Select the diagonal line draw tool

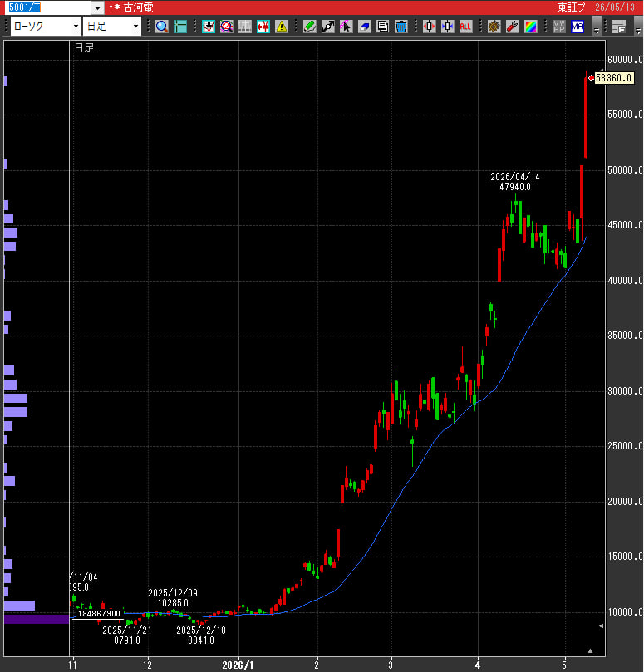pos(328,27)
